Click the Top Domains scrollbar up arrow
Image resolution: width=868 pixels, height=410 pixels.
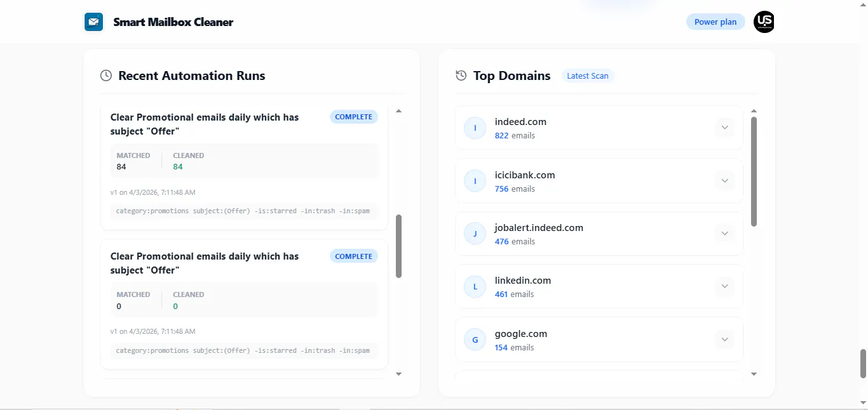point(754,111)
